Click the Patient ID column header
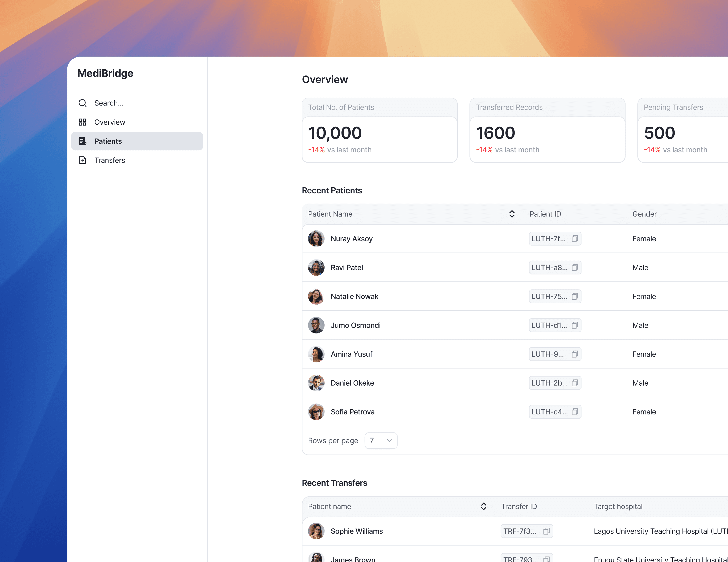 (x=545, y=214)
